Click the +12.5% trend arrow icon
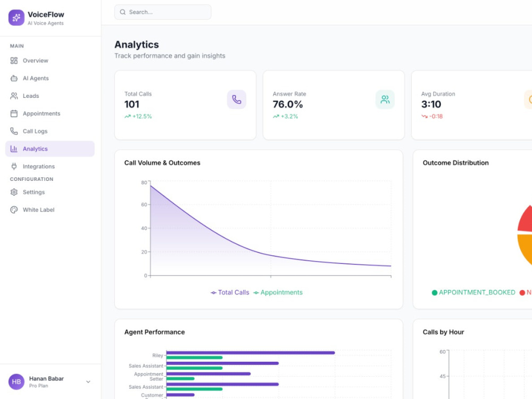Screen dimensions: 532x399 click(128, 117)
